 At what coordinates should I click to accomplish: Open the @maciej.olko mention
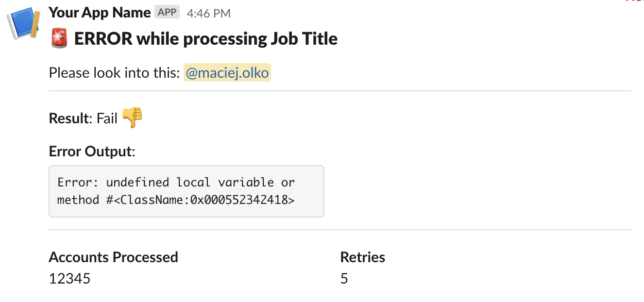pyautogui.click(x=227, y=73)
